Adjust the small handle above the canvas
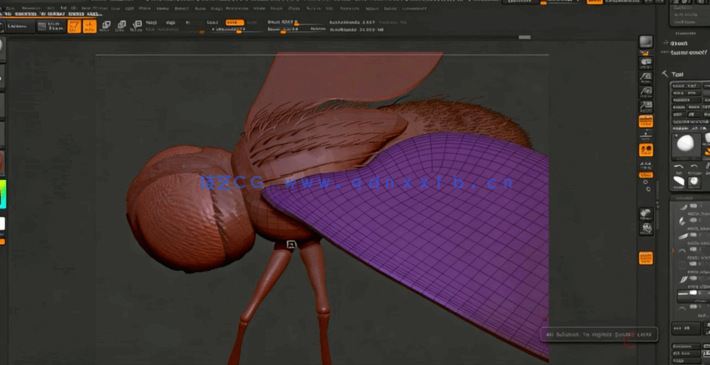Viewport: 710px width, 365px height. [524, 37]
